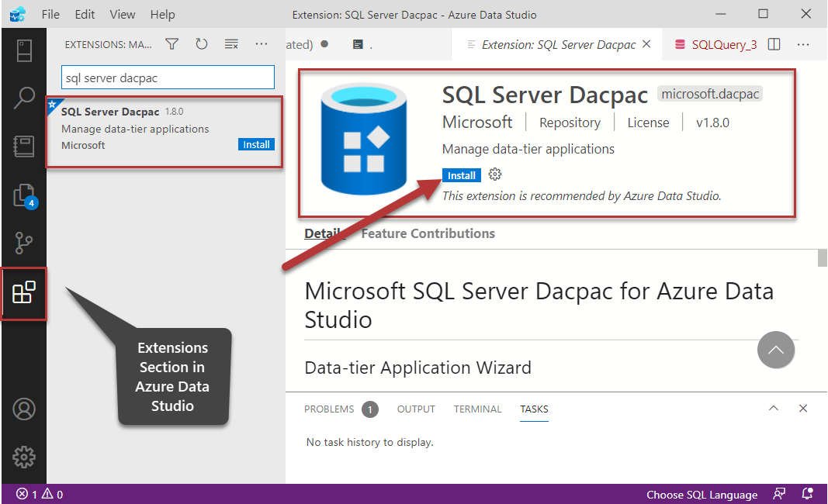Viewport: 828px width, 504px height.
Task: Open the Notebooks view icon
Action: click(23, 147)
